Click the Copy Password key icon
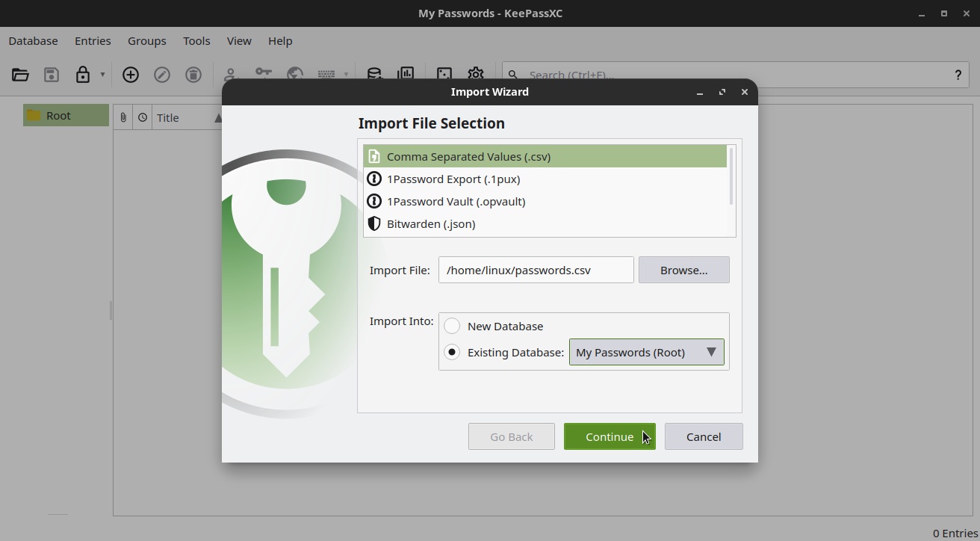 263,73
